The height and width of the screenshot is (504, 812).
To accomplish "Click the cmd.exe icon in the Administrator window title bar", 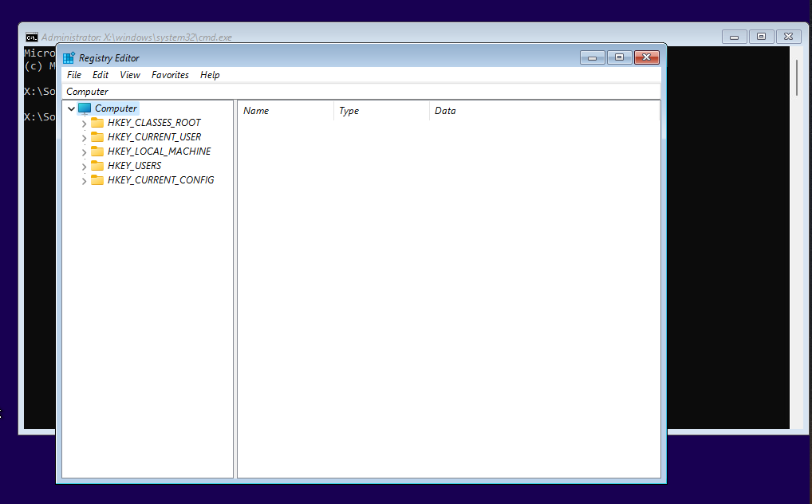I will [32, 37].
